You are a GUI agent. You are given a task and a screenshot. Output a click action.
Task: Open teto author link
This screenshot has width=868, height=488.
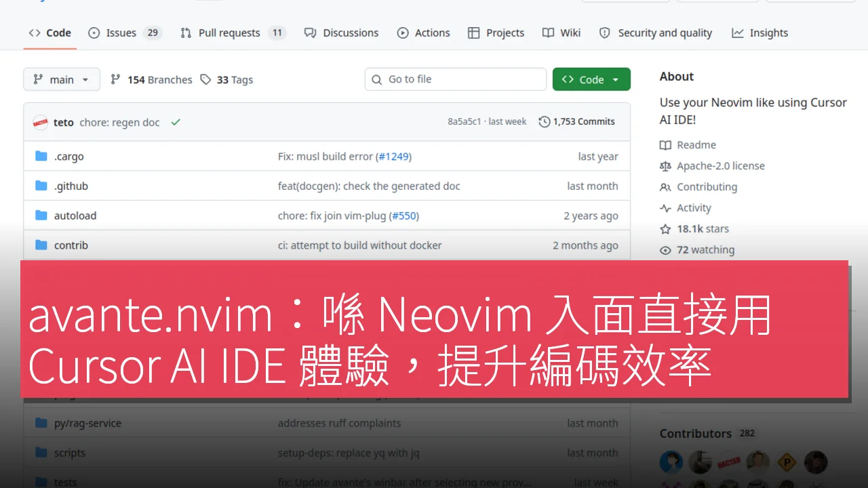(x=64, y=123)
